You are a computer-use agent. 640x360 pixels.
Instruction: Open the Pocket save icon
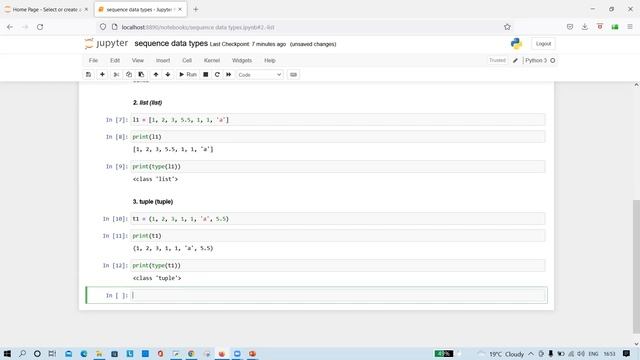(x=570, y=27)
